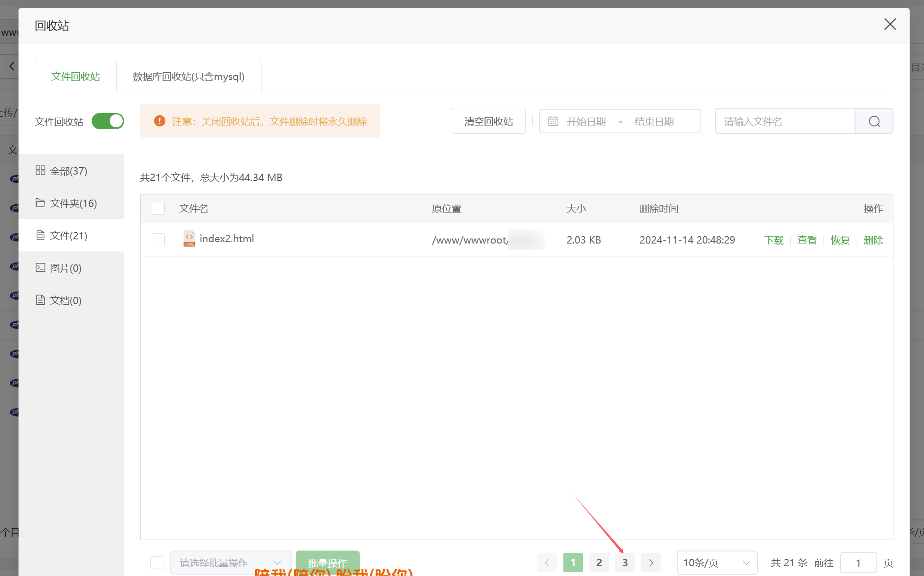Click the grid icon beside 全部(37)
Viewport: 924px width, 576px height.
40,170
